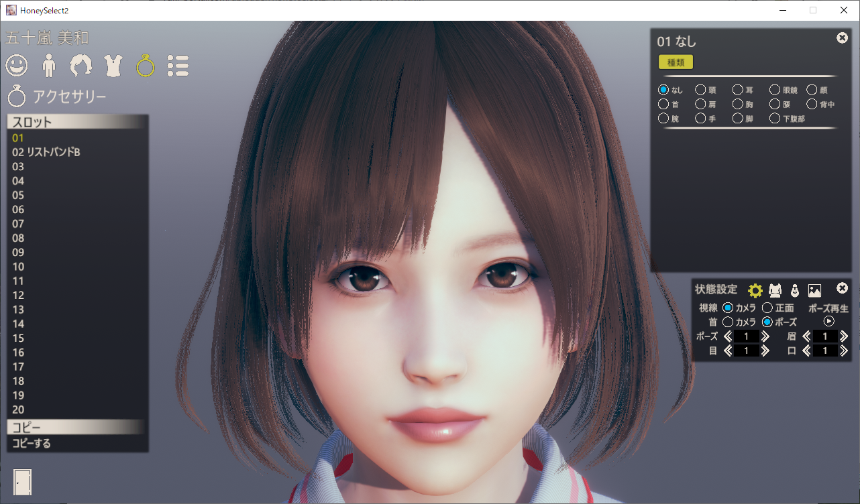Pick the 背中 accessory type radio button
Viewport: 860px width, 504px height.
coord(812,104)
